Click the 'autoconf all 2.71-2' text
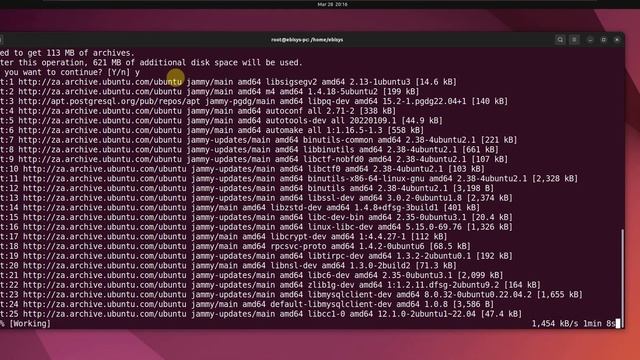The height and width of the screenshot is (360, 640). (310, 111)
